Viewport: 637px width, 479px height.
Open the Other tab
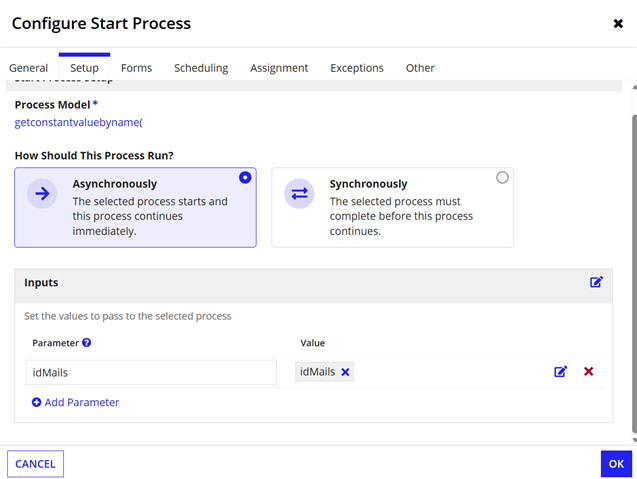(x=420, y=68)
